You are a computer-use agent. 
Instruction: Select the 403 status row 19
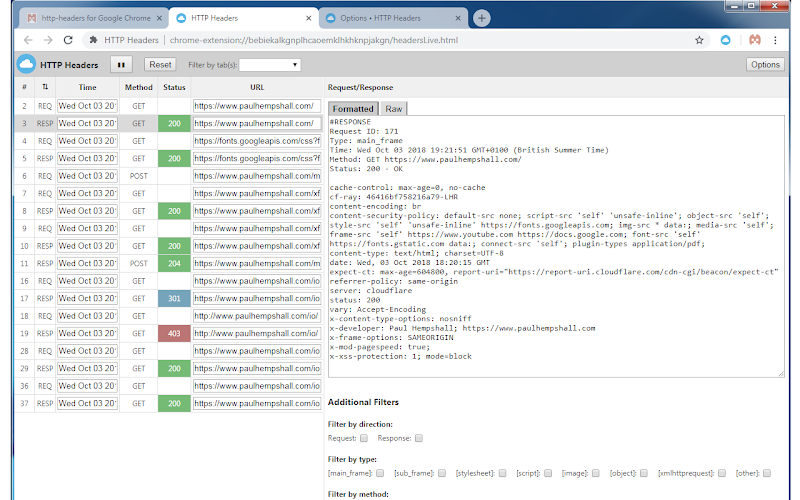(x=173, y=333)
